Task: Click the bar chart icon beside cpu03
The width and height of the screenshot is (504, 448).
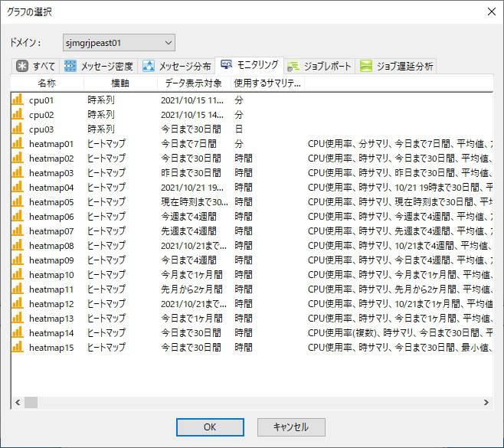Action: [x=18, y=129]
